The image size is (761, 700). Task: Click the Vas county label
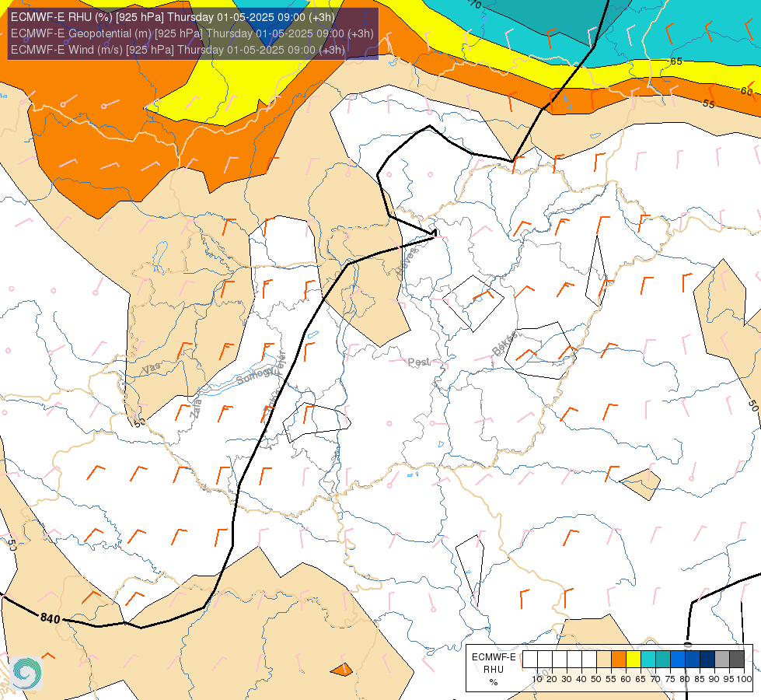pos(152,368)
